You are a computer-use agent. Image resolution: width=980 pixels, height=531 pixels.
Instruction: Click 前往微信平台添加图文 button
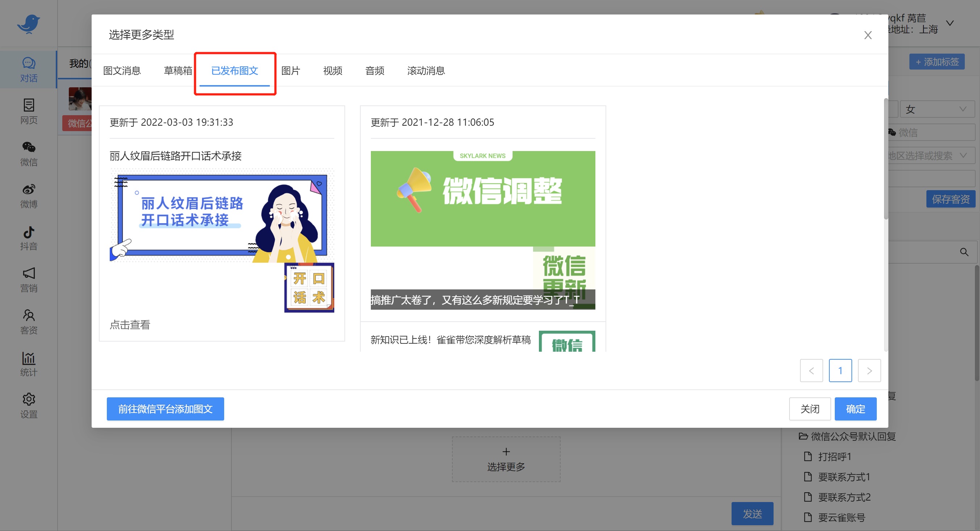click(x=165, y=409)
